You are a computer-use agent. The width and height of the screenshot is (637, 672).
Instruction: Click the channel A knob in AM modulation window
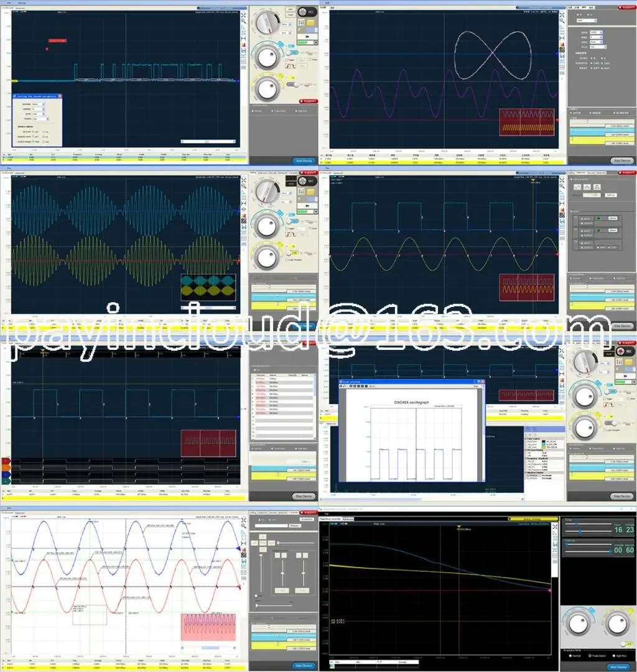(267, 226)
